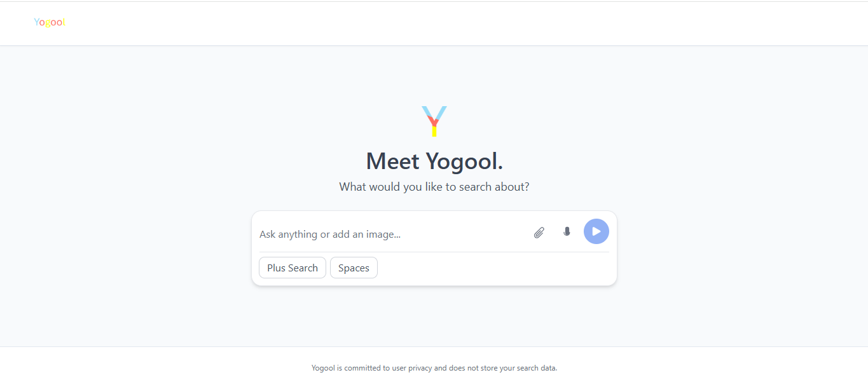Click the footer privacy statement text

[x=434, y=368]
